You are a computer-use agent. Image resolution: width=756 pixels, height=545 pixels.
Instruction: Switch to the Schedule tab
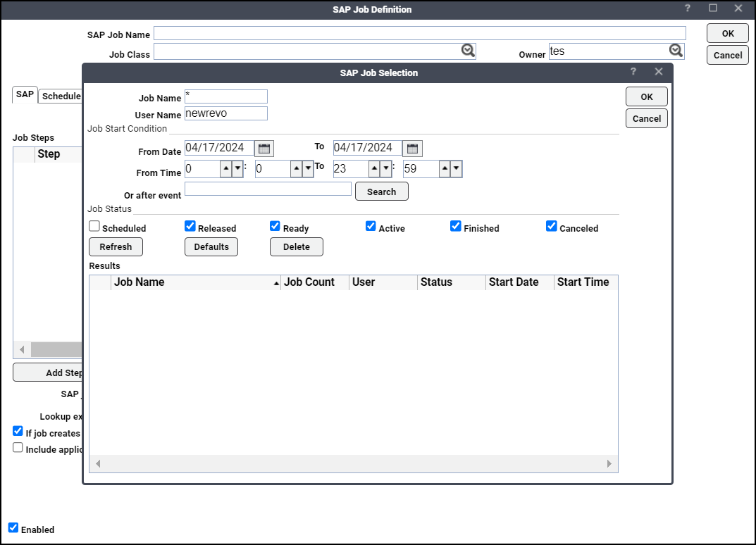[x=61, y=96]
